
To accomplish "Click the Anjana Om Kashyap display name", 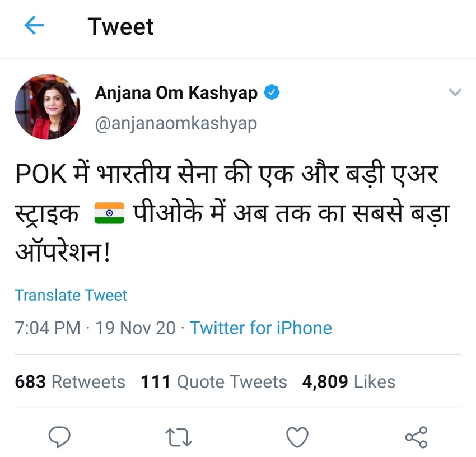I will click(x=176, y=92).
